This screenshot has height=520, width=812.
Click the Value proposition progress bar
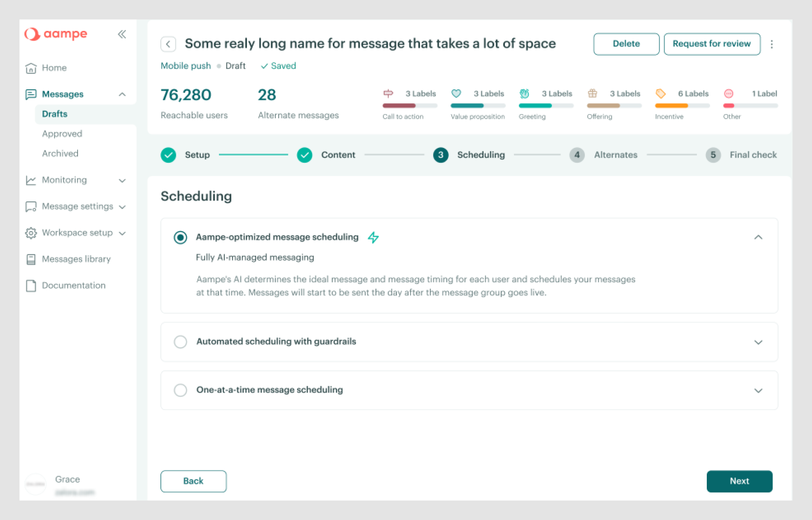coord(478,106)
